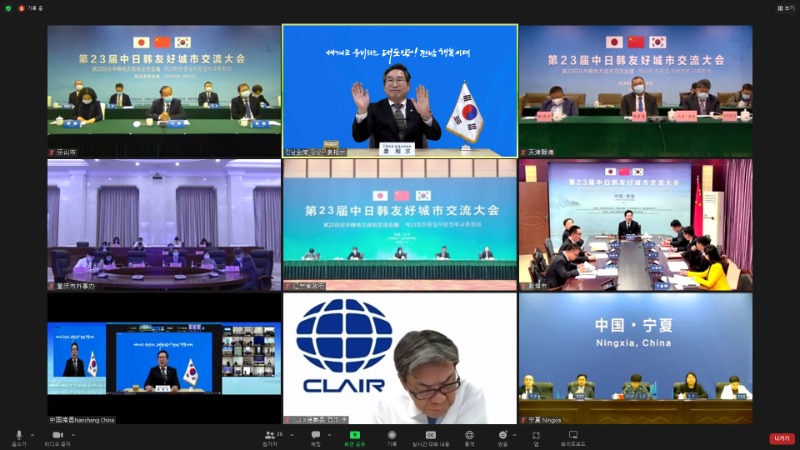Viewport: 800px width, 450px height.
Task: Select the CLAIR logo participant video
Action: [400, 358]
